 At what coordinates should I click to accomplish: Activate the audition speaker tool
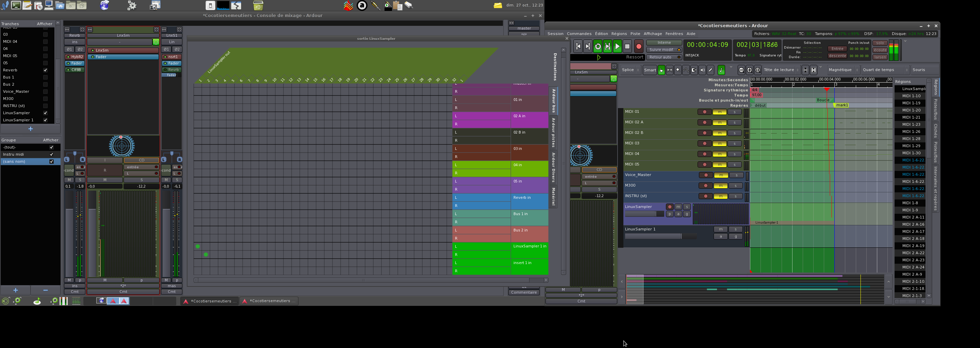702,70
